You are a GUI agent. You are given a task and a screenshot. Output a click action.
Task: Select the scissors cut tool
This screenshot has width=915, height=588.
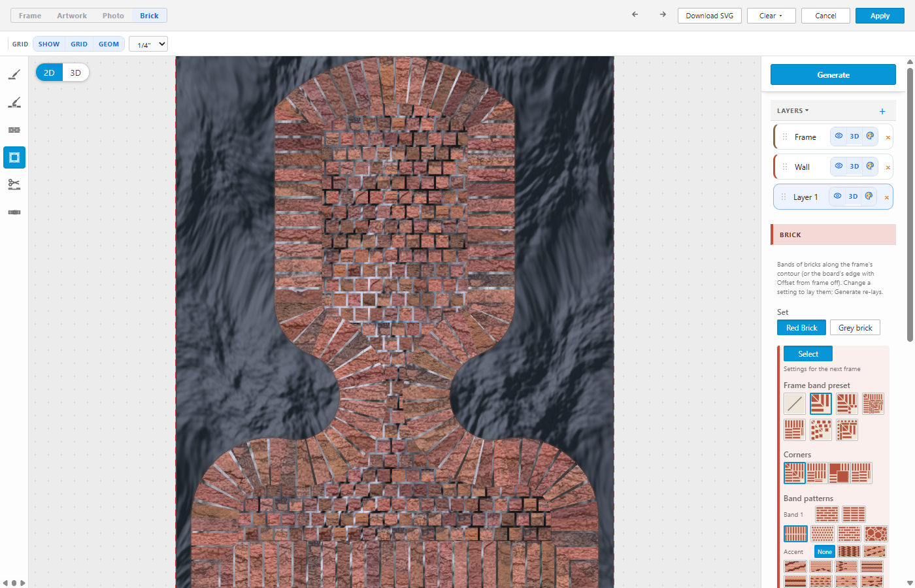coord(14,185)
